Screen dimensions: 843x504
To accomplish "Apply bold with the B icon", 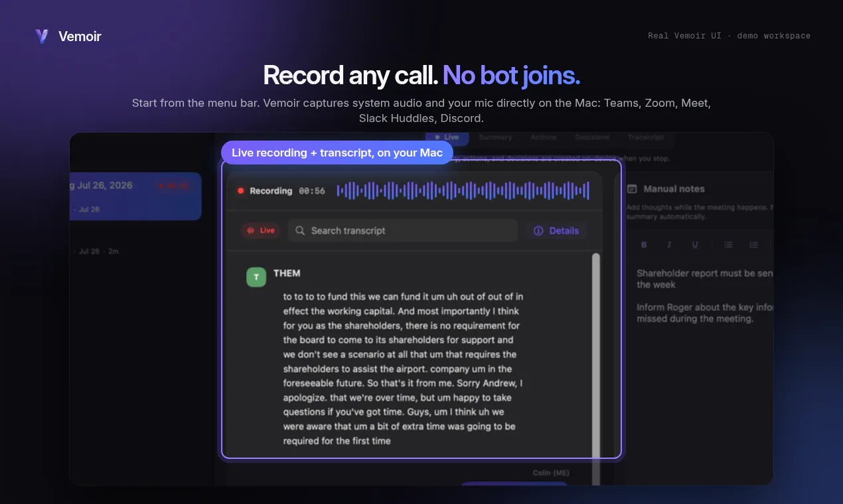I will point(644,245).
